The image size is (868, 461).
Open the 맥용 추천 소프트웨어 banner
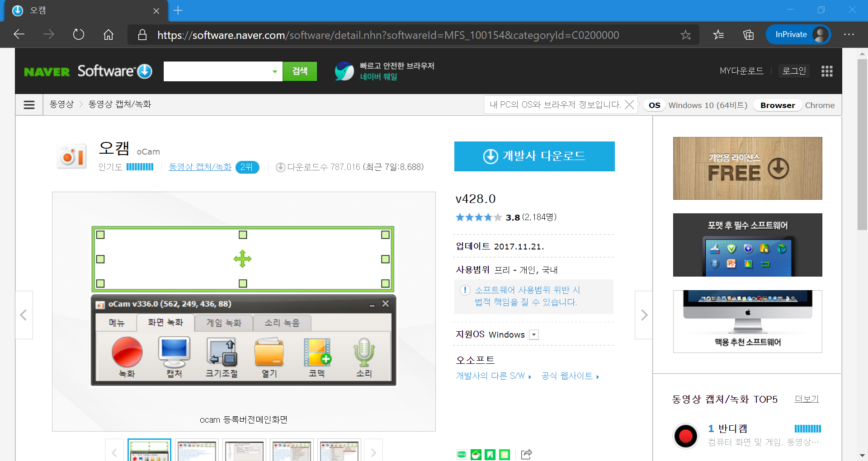[x=748, y=321]
